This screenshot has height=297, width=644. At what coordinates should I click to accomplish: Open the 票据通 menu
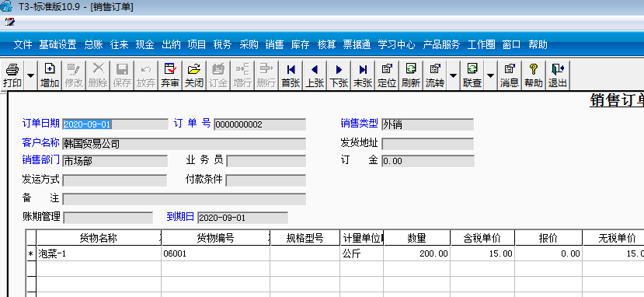coord(357,45)
